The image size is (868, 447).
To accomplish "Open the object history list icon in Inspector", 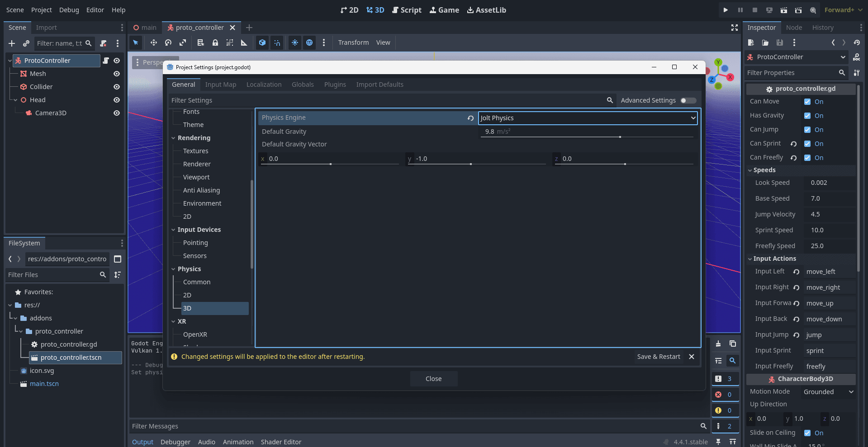I will 857,42.
